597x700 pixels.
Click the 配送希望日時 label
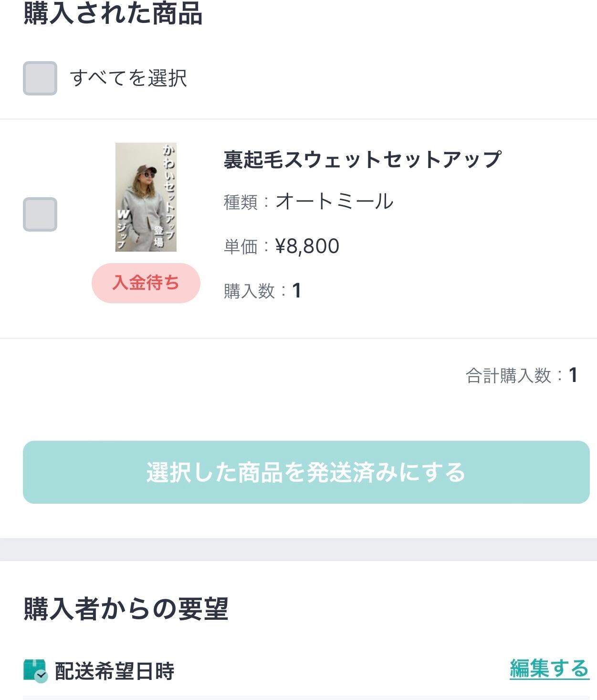click(x=115, y=671)
